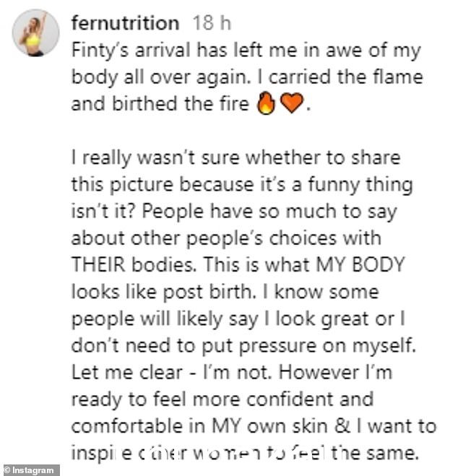Viewport: 458px width, 476px height.
Task: Click the © Instagram watermark
Action: coord(30,470)
